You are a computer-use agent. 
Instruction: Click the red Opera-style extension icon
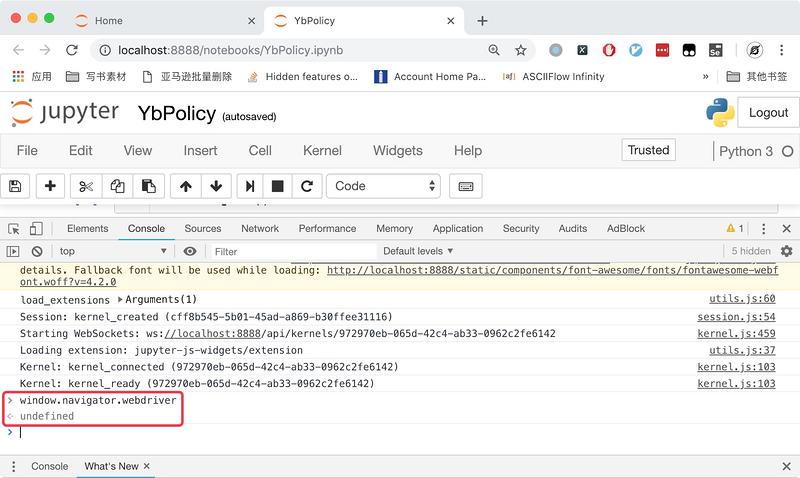coord(609,50)
